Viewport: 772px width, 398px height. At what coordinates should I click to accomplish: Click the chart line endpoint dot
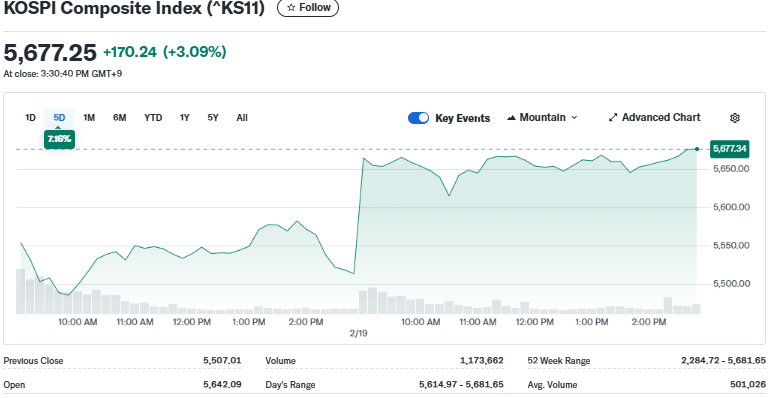697,149
